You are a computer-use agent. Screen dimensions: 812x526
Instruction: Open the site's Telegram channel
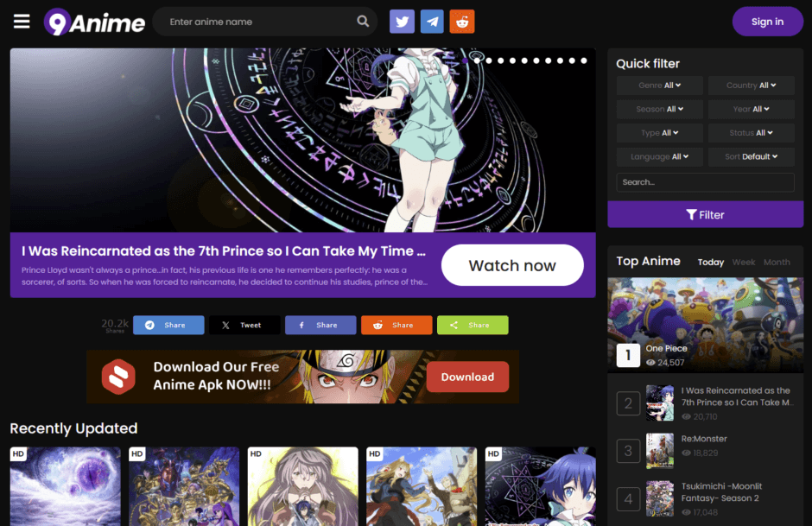(432, 21)
